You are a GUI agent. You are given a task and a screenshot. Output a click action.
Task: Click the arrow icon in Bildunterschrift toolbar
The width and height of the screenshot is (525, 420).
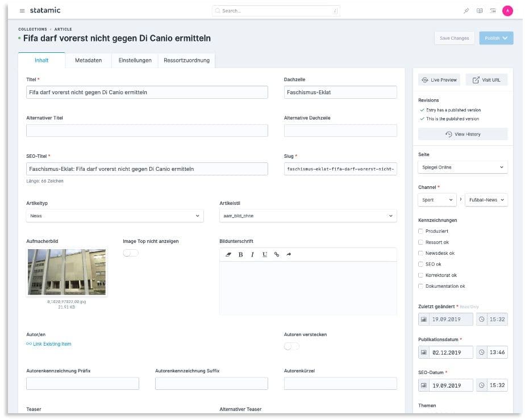pos(289,254)
